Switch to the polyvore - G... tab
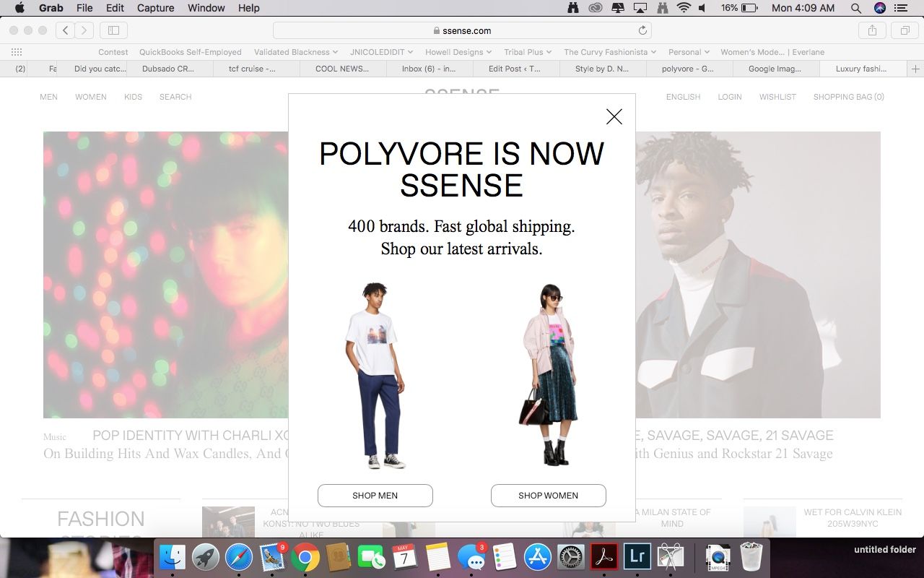The height and width of the screenshot is (578, 924). 689,69
